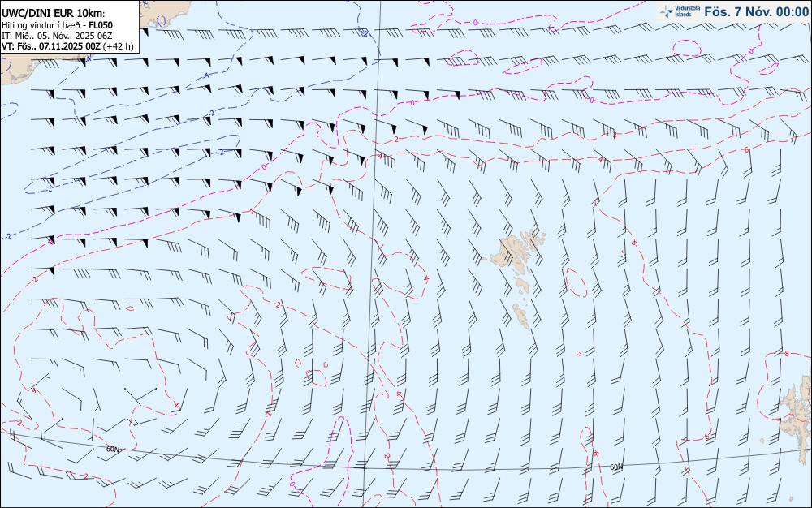812x508 pixels.
Task: Click the western 60N latitude label
Action: click(112, 449)
